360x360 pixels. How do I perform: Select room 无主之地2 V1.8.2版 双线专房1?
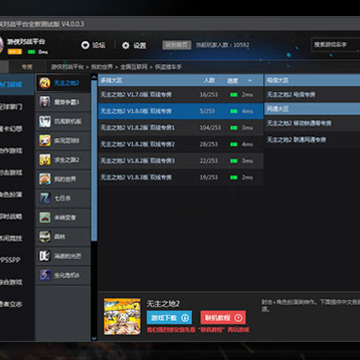point(180,128)
